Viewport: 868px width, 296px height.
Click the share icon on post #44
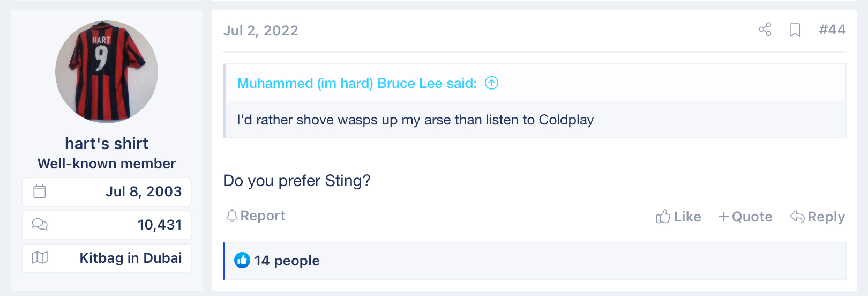pos(765,29)
